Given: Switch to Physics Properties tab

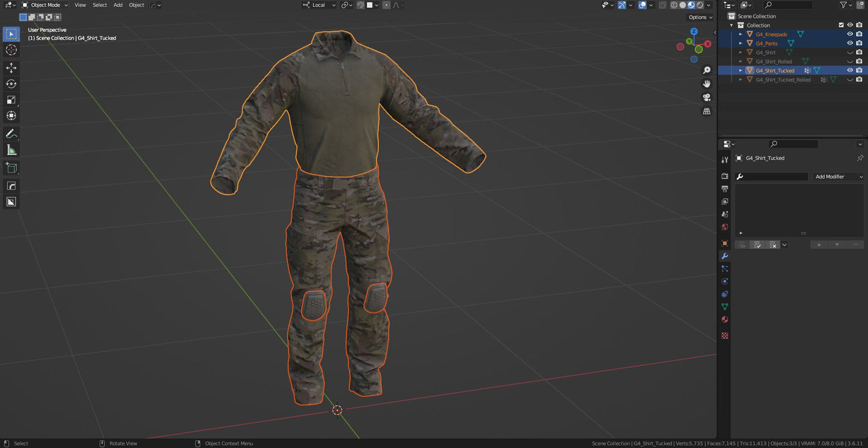Looking at the screenshot, I should pos(724,280).
